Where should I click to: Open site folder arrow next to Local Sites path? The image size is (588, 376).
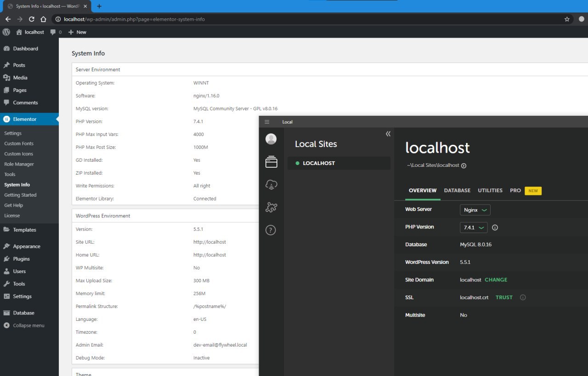pyautogui.click(x=464, y=165)
